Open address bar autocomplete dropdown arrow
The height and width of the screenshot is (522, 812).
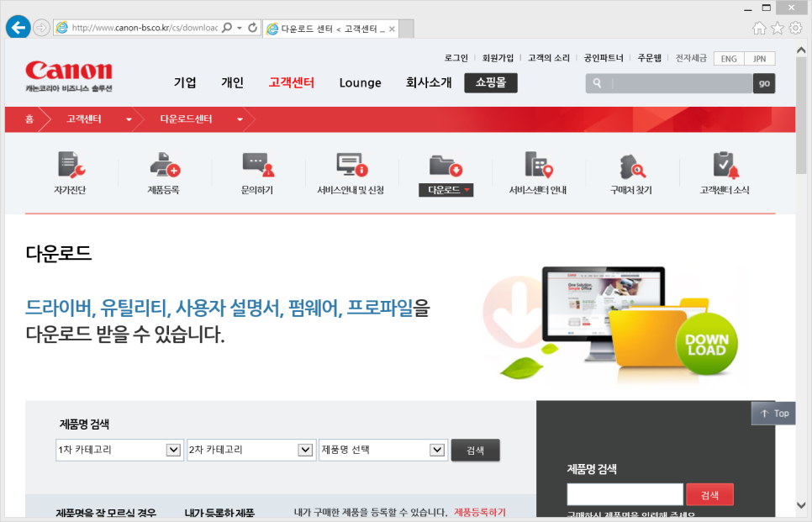click(240, 28)
